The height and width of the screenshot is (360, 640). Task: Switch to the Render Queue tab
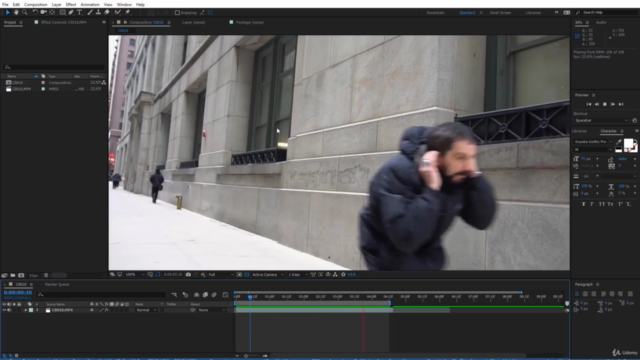tap(57, 284)
